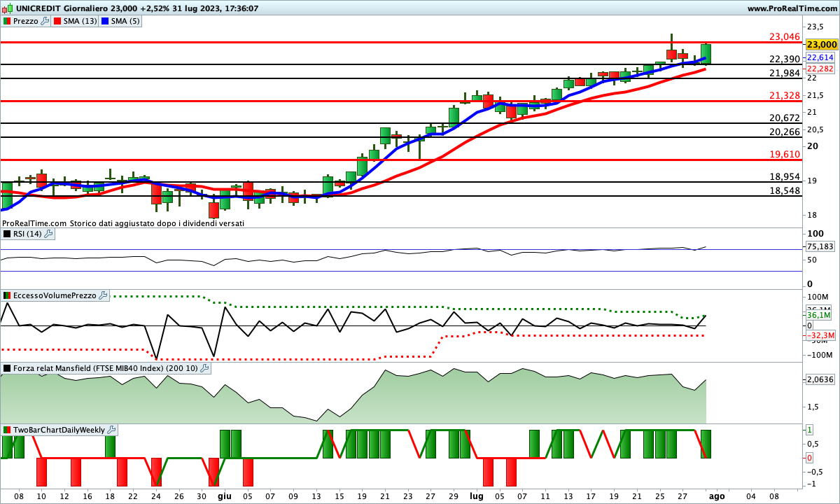The image size is (840, 504).
Task: Click the red 21,328 level label
Action: pyautogui.click(x=784, y=95)
